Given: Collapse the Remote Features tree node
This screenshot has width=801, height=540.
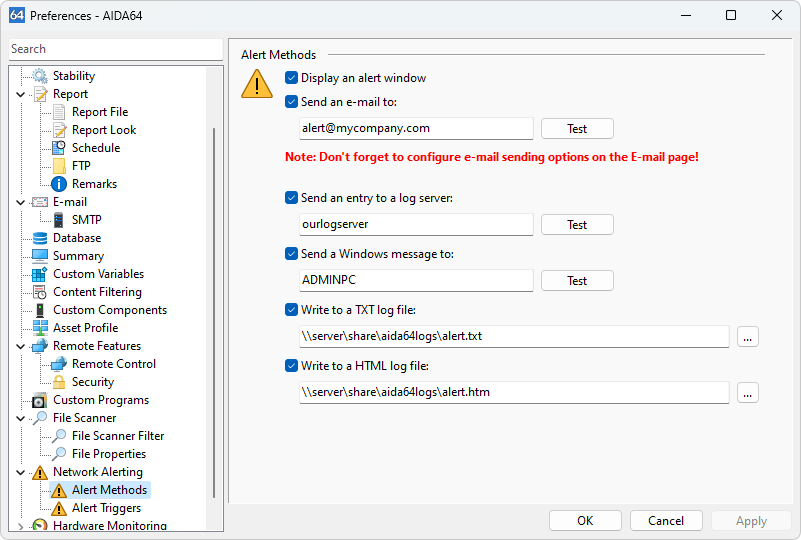Looking at the screenshot, I should click(20, 346).
